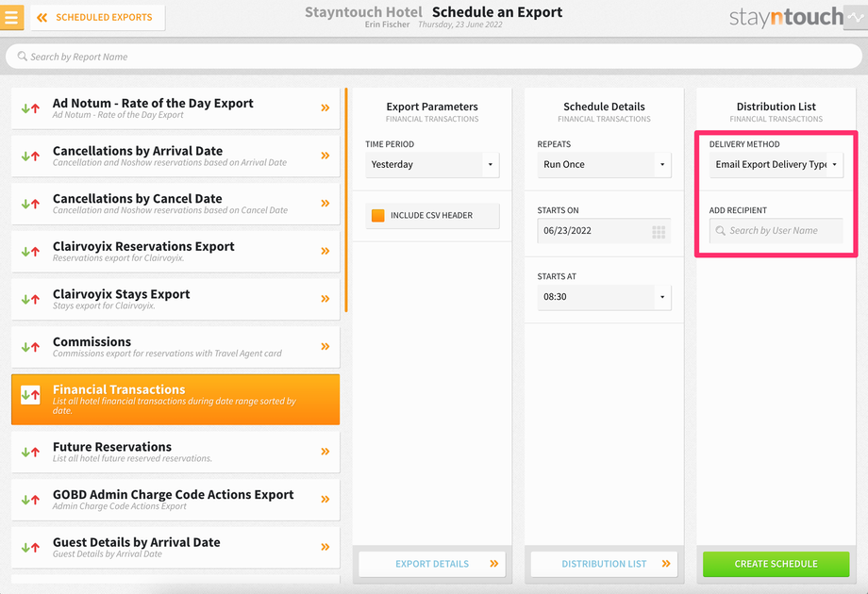Click the Search by User Name recipient field
The image size is (868, 594).
(776, 231)
